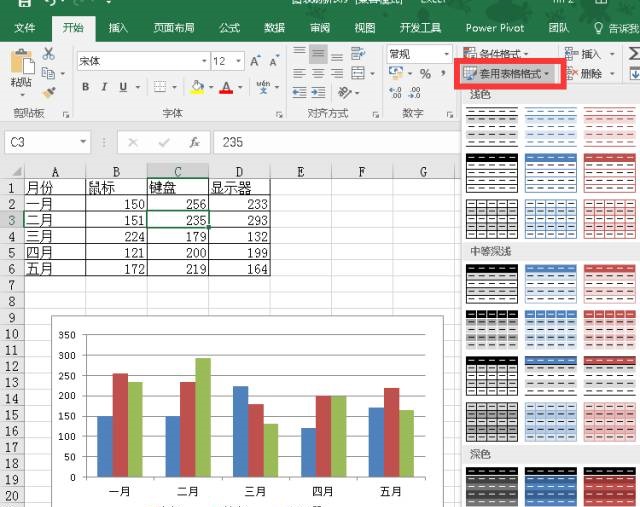Switch to the 视图 tab
The height and width of the screenshot is (507, 640).
[x=365, y=28]
